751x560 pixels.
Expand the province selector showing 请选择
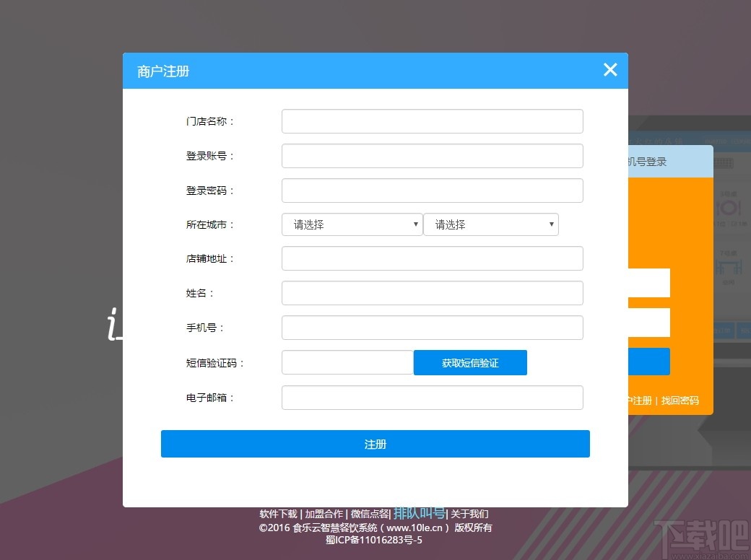coord(352,224)
